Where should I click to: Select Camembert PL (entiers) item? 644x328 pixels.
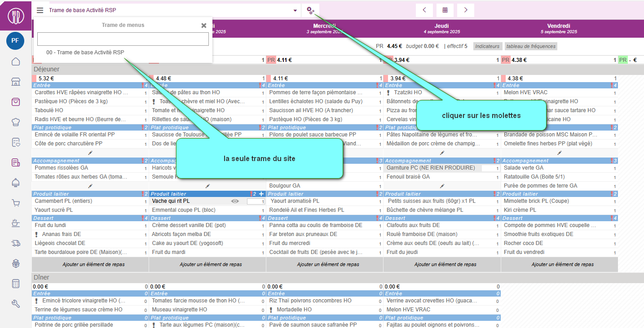tap(63, 201)
